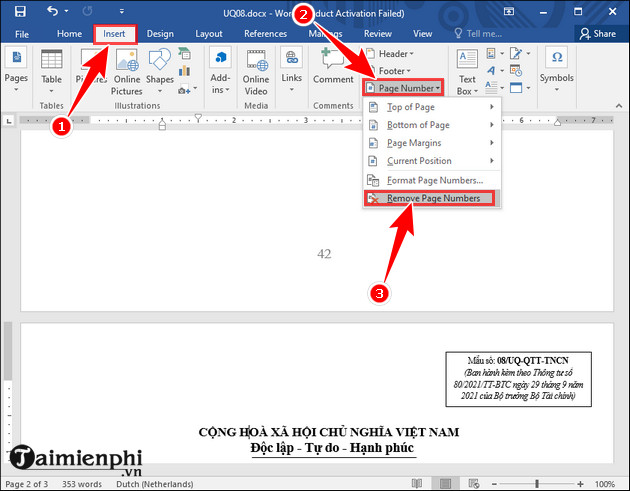
Task: Click the ruler tab selector
Action: (x=8, y=121)
